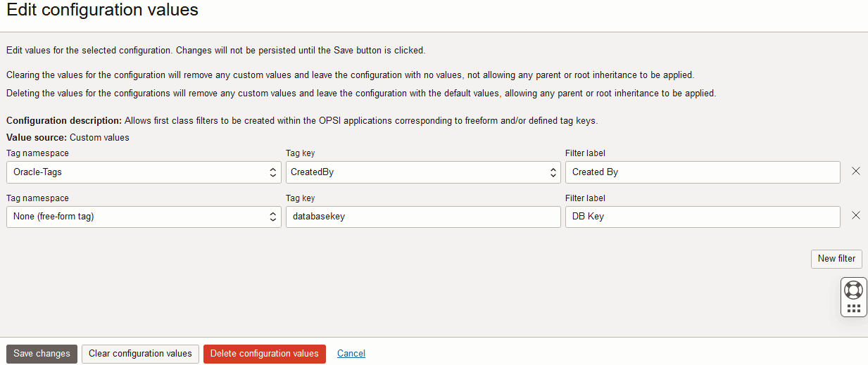Remove the DB Key filter row
The height and width of the screenshot is (365, 868).
pyautogui.click(x=856, y=215)
